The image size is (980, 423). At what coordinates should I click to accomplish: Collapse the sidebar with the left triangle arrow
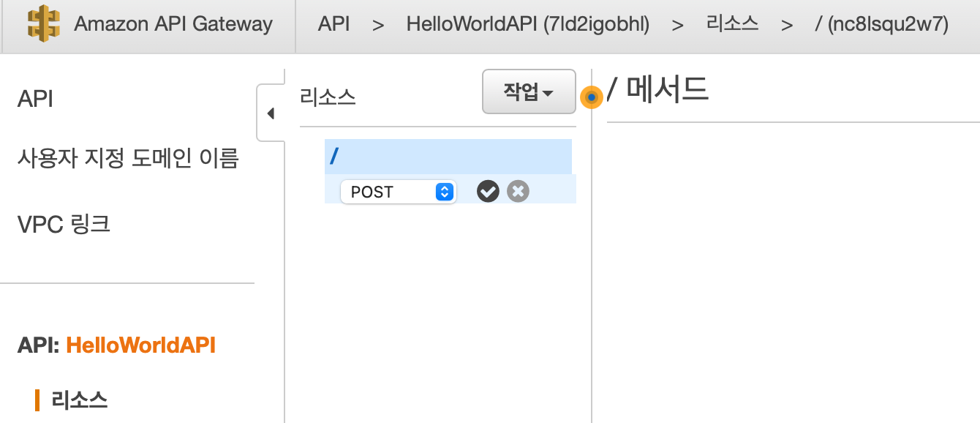tap(271, 113)
